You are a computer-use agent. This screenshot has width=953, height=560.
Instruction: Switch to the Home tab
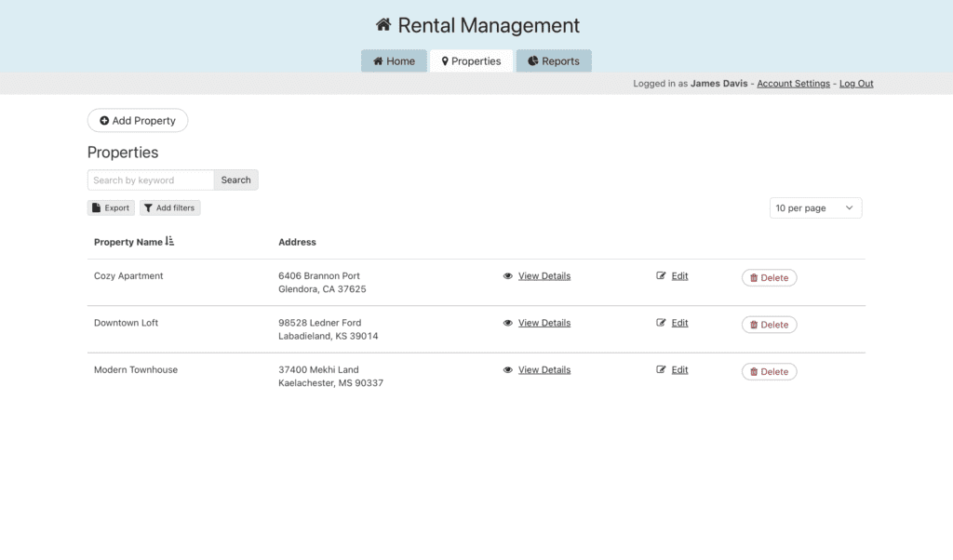[394, 61]
